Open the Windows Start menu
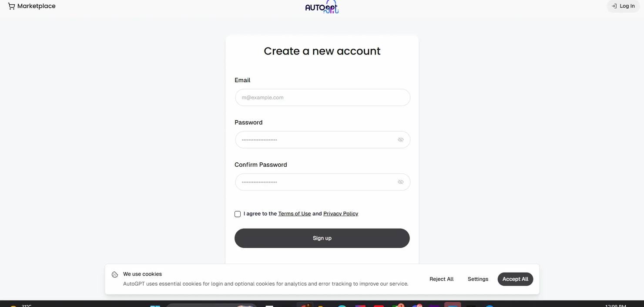The width and height of the screenshot is (644, 307). [155, 306]
